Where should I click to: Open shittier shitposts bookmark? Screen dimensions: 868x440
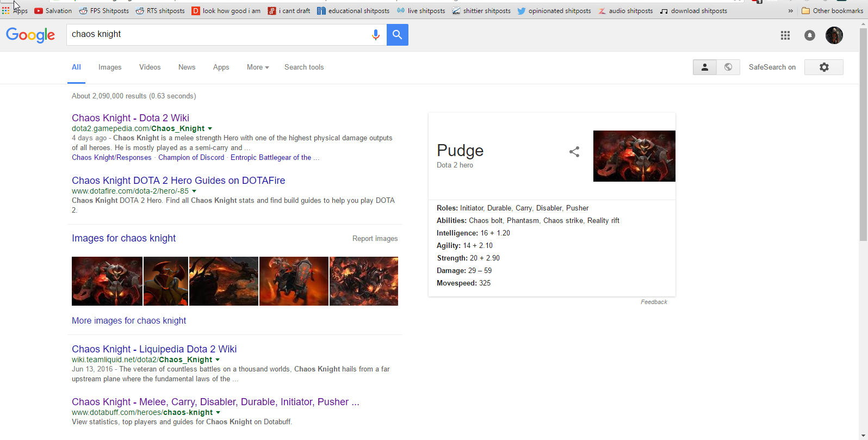pyautogui.click(x=481, y=11)
